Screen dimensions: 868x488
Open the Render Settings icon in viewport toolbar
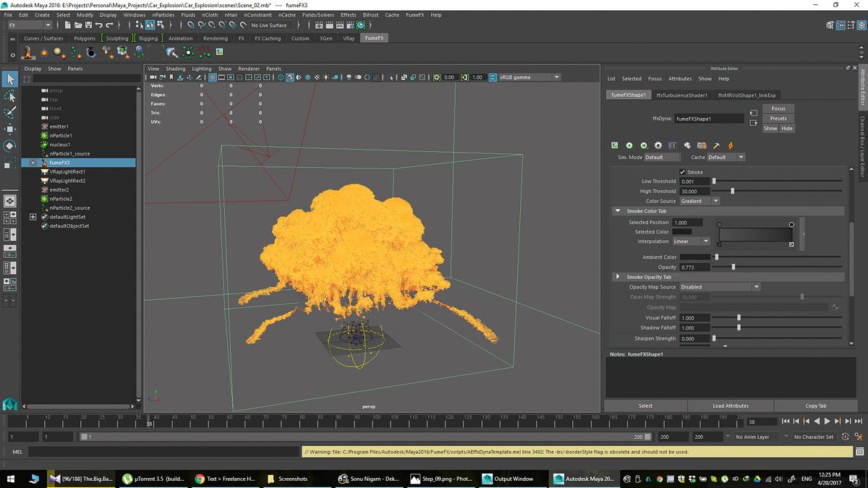pos(422,77)
